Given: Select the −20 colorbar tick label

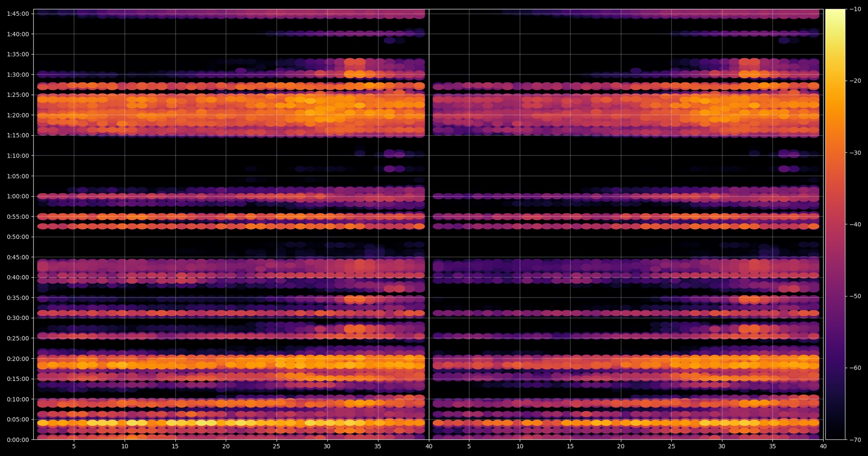Looking at the screenshot, I should [855, 81].
